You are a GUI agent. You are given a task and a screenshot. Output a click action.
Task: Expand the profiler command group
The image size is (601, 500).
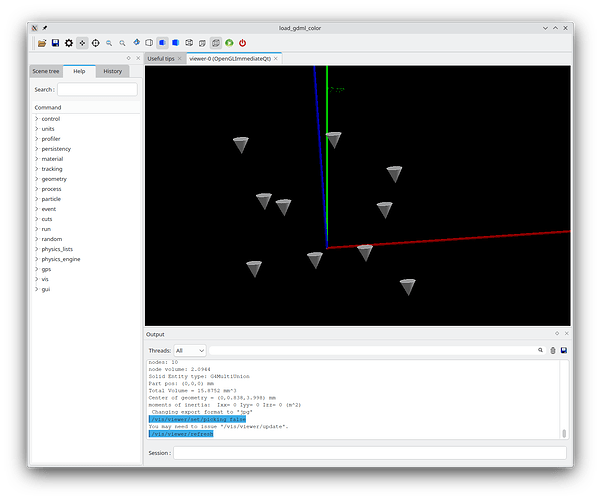click(x=37, y=138)
